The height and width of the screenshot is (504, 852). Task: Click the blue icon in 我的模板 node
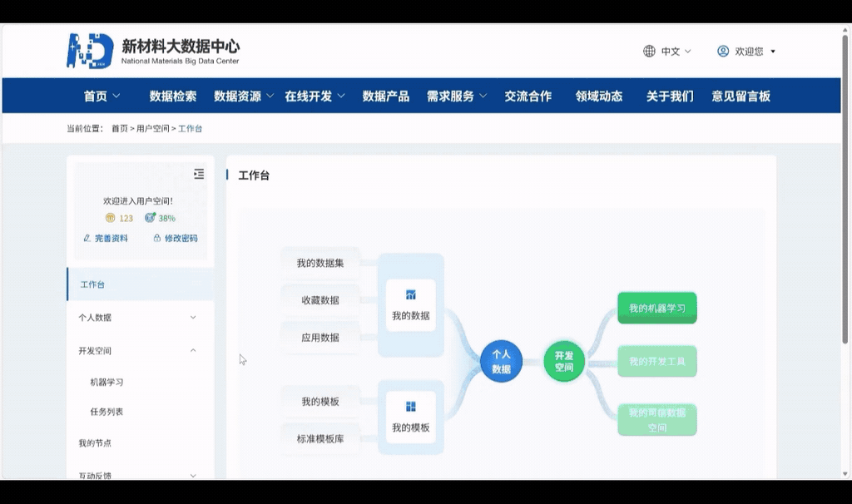click(x=410, y=405)
